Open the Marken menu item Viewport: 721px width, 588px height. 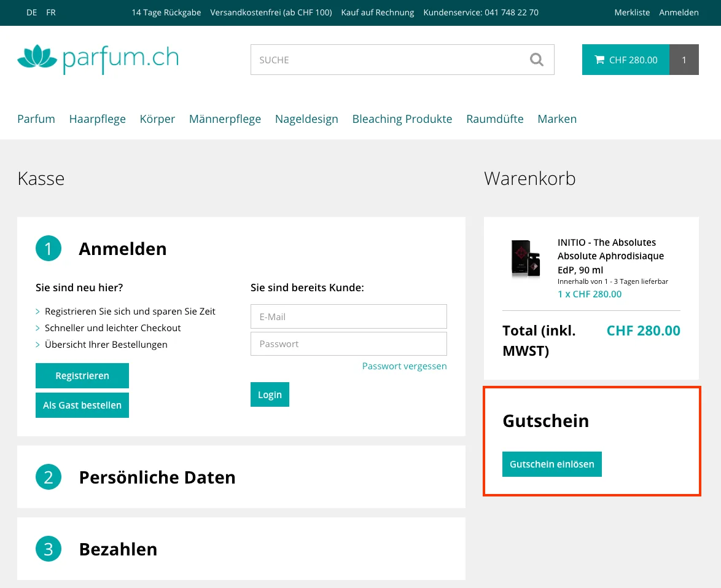point(557,119)
